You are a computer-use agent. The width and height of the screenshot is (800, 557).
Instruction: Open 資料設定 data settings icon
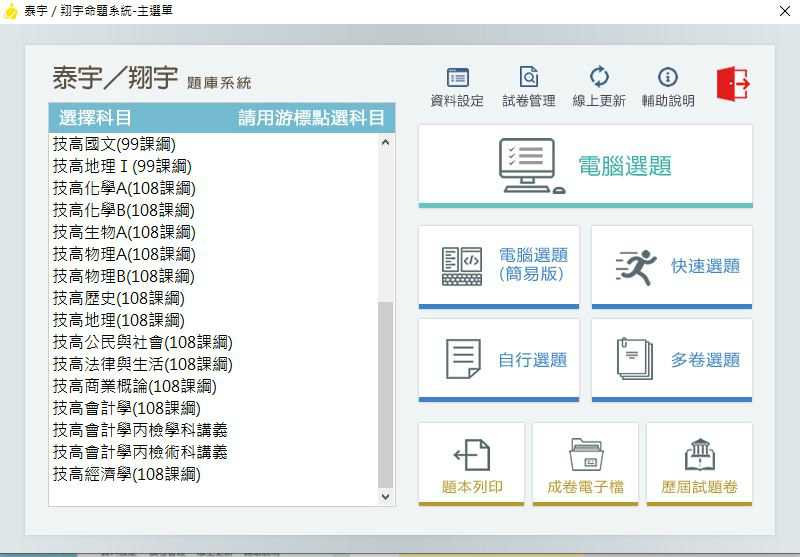click(x=457, y=87)
